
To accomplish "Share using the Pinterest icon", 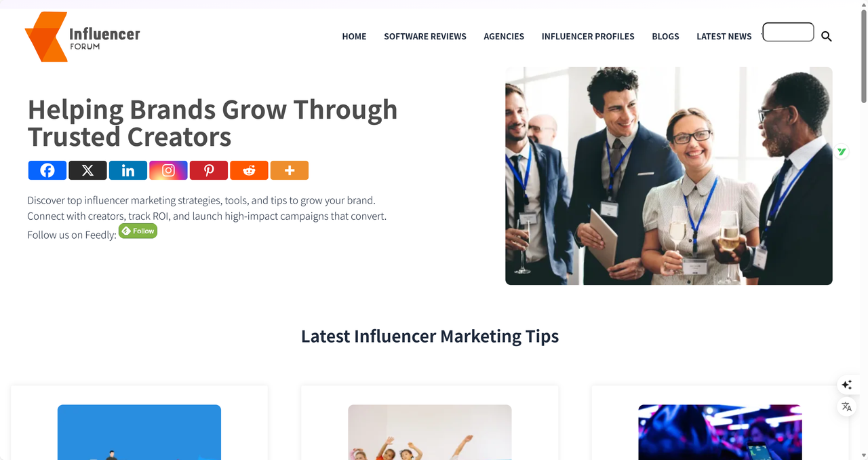I will point(209,170).
